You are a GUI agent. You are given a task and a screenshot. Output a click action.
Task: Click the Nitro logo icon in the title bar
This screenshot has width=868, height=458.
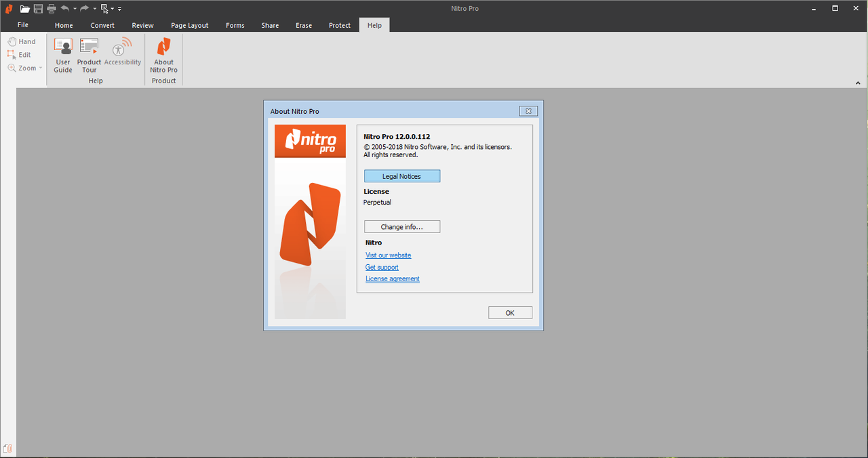[9, 9]
